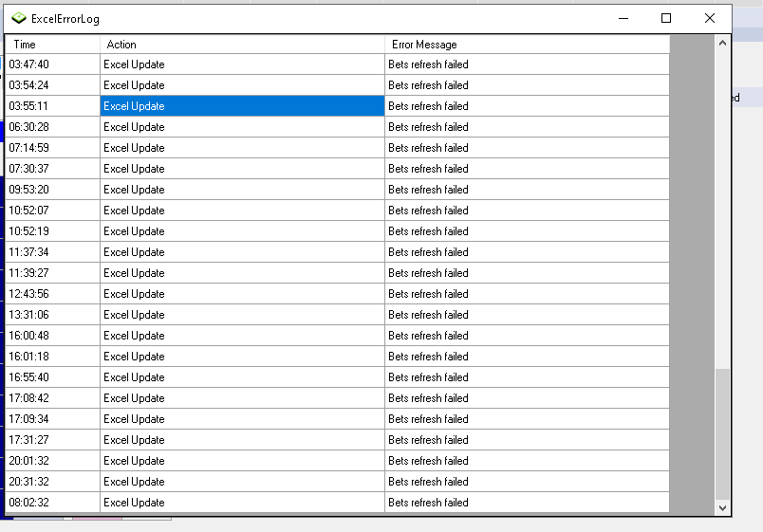
Task: Select the time cell 03:47:40
Action: tap(52, 64)
